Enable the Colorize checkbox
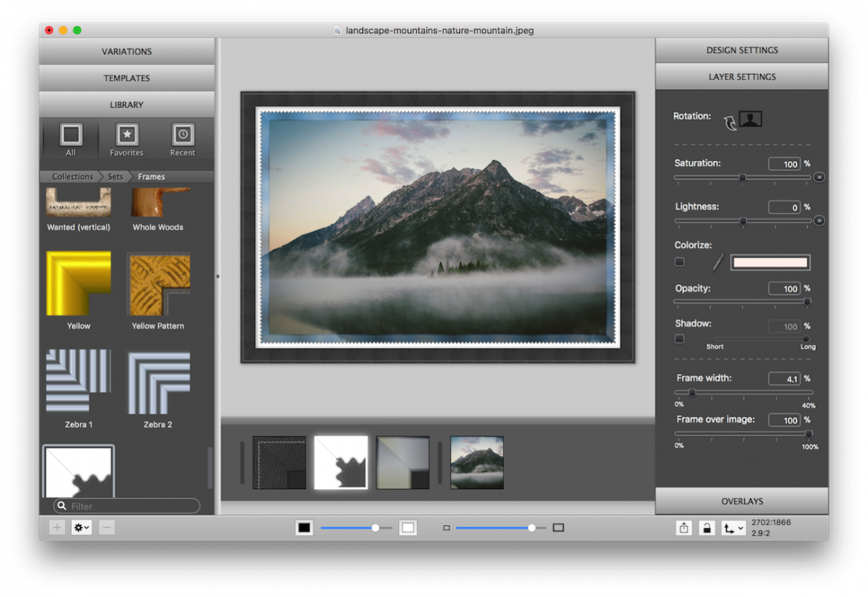 [679, 261]
